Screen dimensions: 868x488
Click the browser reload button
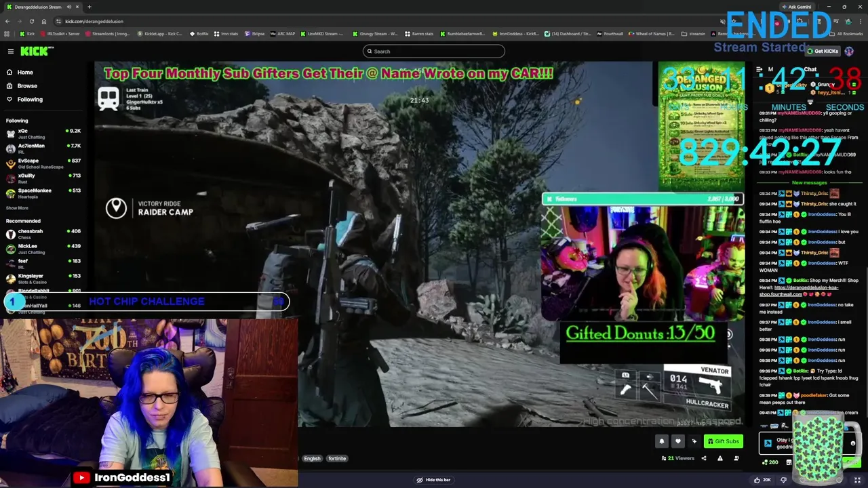(32, 21)
